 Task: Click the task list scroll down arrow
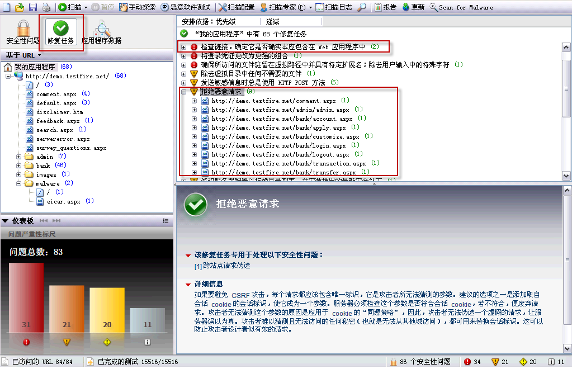click(566, 175)
